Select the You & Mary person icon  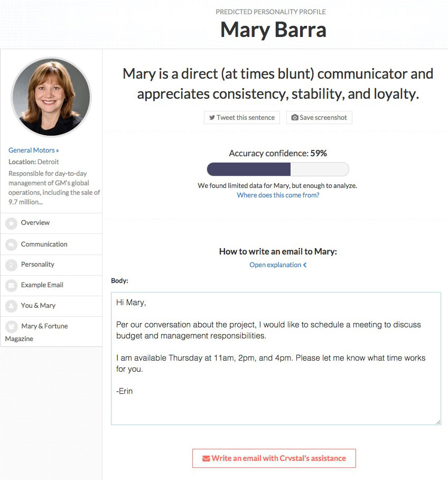click(11, 306)
